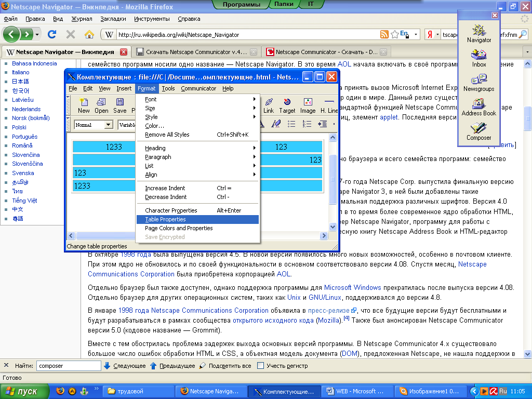Click Firefox forward arrow button
The image size is (532, 399).
pyautogui.click(x=27, y=34)
